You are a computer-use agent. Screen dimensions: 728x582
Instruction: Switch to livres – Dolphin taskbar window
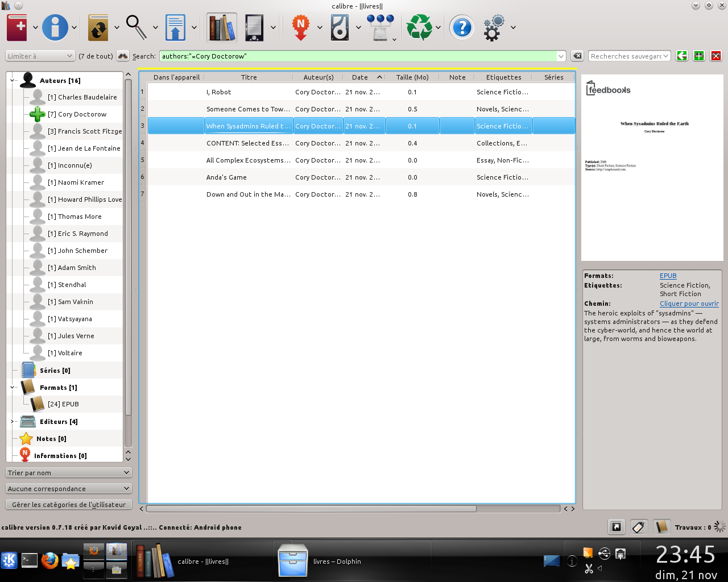(x=352, y=561)
